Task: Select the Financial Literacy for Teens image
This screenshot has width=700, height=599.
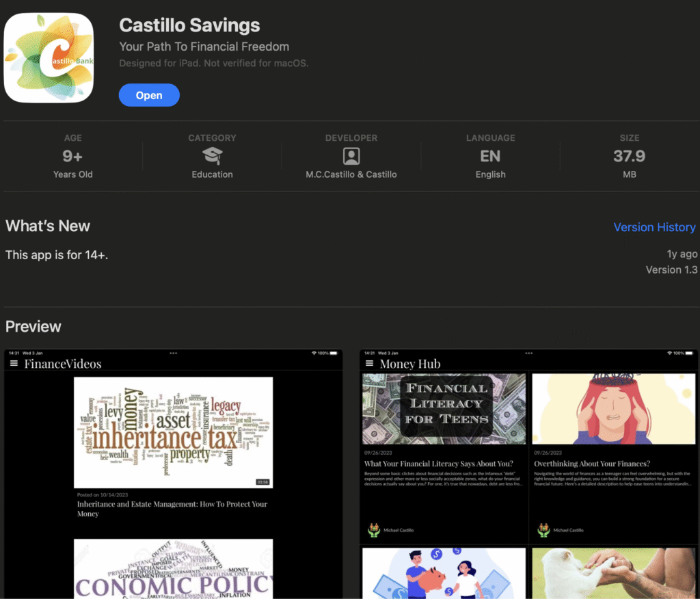Action: coord(444,409)
